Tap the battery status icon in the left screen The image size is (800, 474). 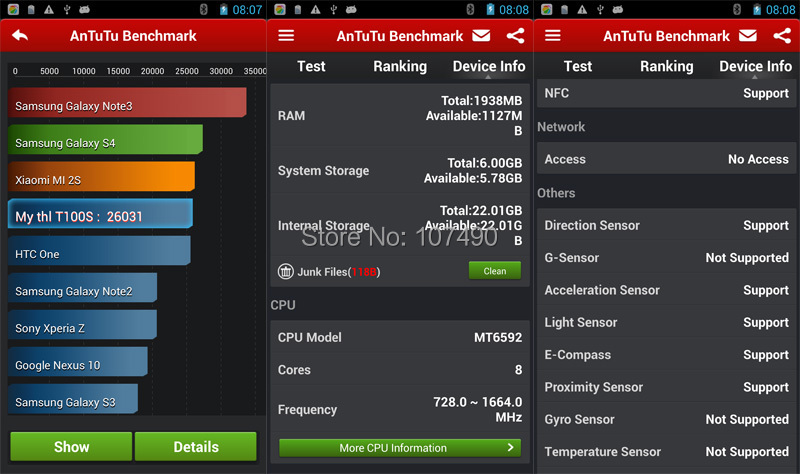click(223, 9)
